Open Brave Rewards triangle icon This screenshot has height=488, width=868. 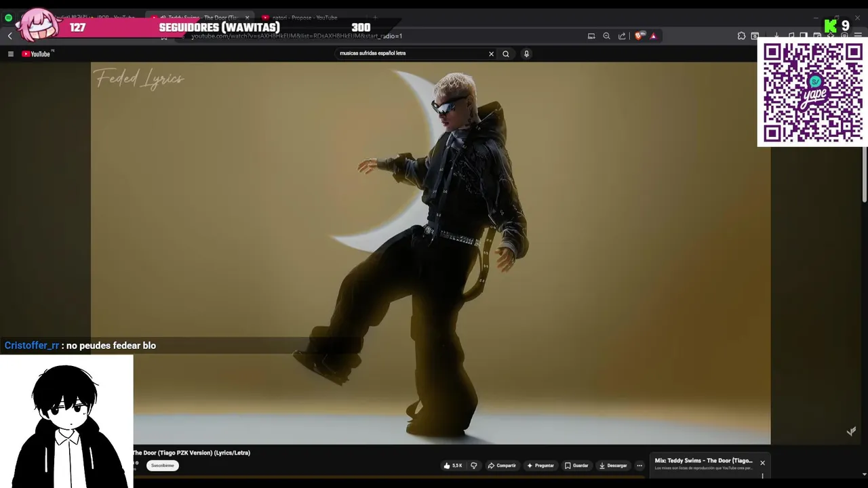[x=654, y=36]
